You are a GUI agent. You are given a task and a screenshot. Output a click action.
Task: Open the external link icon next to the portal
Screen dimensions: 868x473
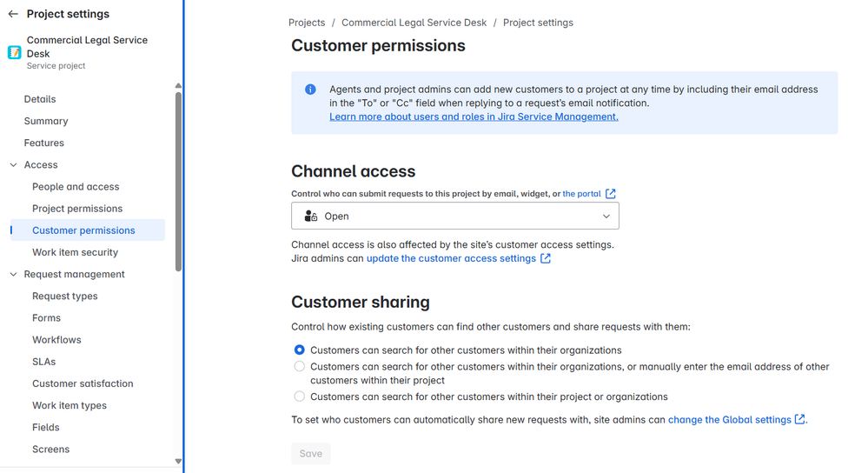(611, 193)
